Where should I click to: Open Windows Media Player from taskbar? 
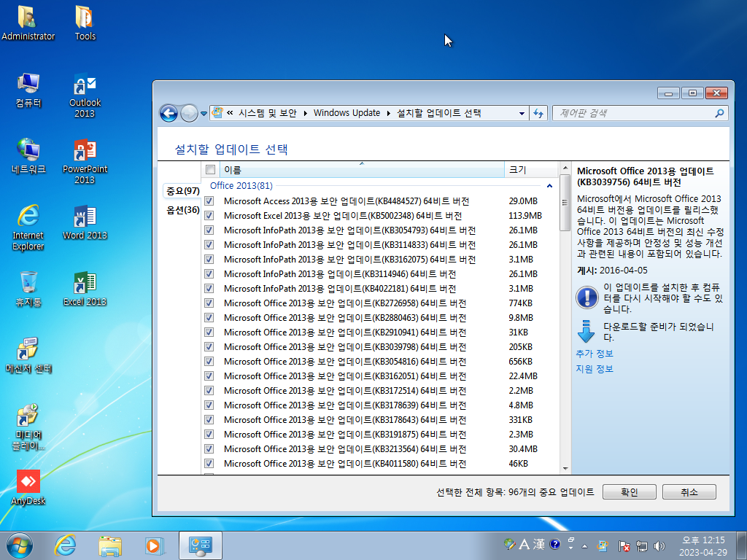(155, 545)
